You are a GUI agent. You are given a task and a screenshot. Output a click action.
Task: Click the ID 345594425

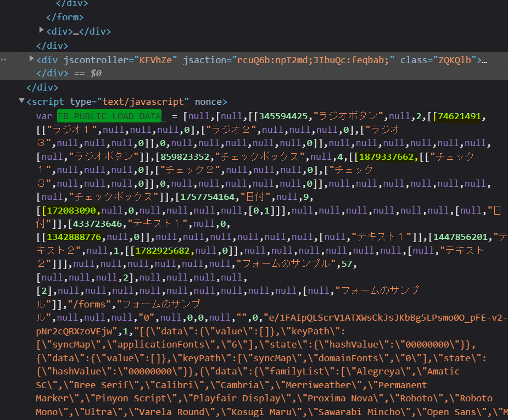coord(283,116)
